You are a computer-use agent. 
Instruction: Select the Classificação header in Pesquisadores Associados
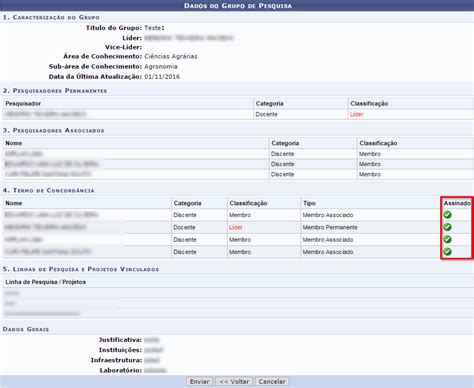tap(378, 143)
